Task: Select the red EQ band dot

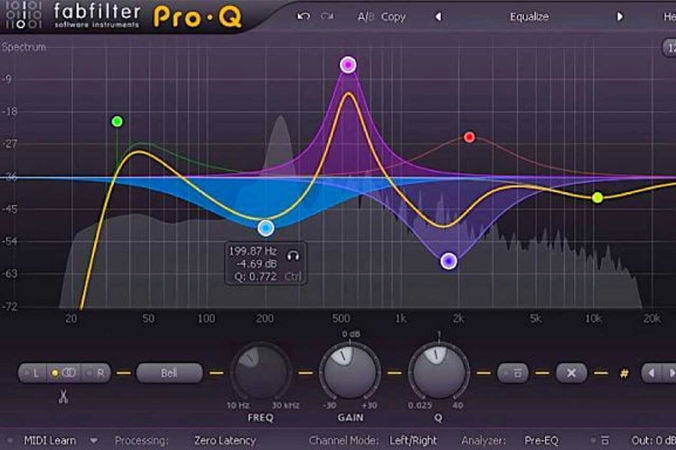Action: 469,137
